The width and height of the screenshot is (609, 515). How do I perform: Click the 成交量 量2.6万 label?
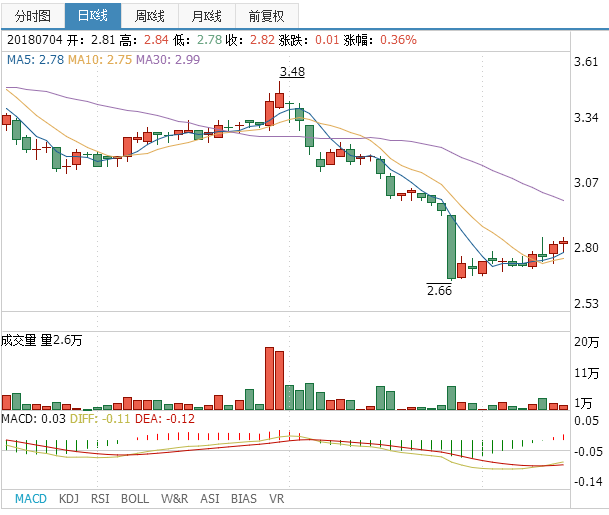[x=42, y=340]
